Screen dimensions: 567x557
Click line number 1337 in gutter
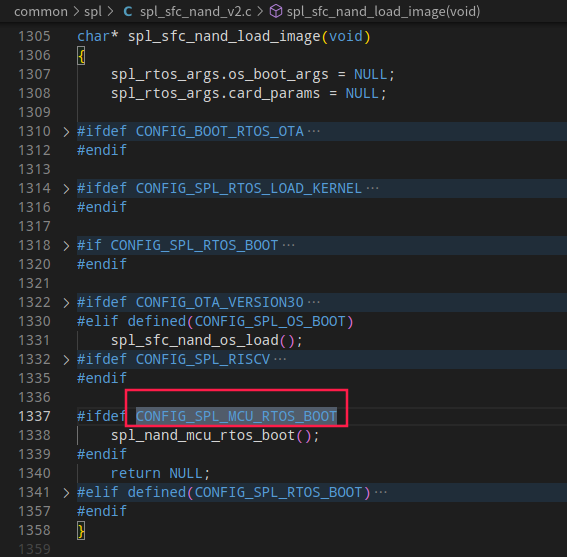pos(34,416)
